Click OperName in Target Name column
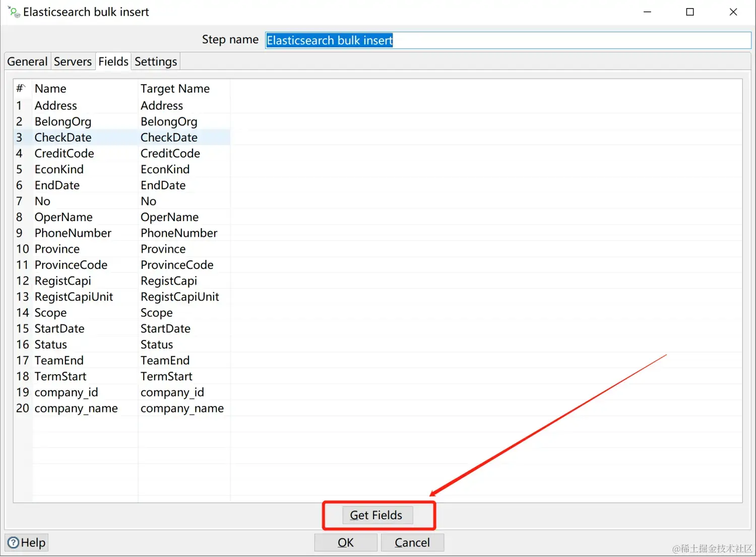 184,217
